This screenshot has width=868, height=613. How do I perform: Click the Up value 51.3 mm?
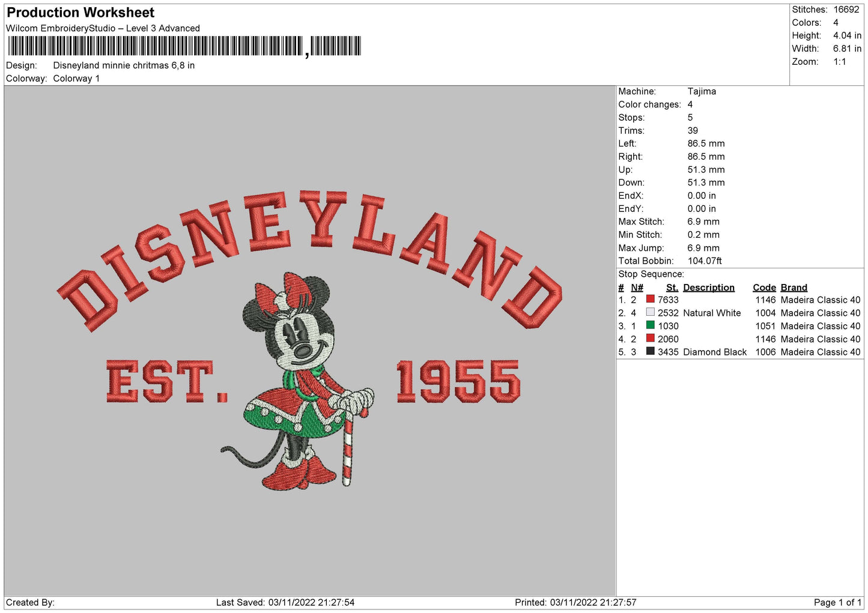[706, 170]
